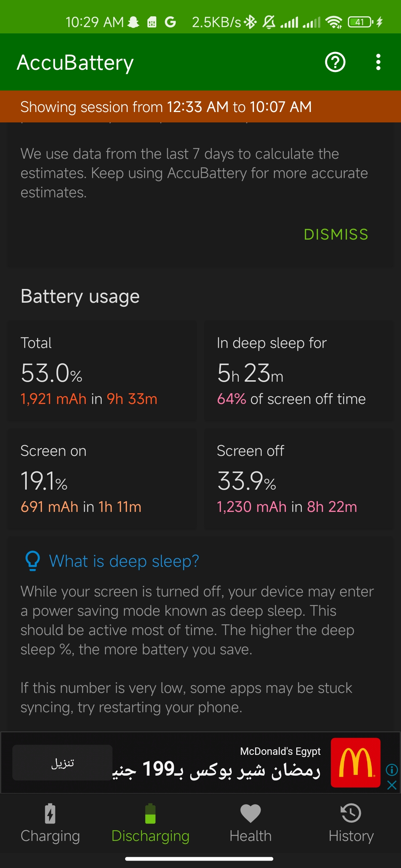This screenshot has width=401, height=868.
Task: Close the McDonald's ad with X
Action: 392,785
